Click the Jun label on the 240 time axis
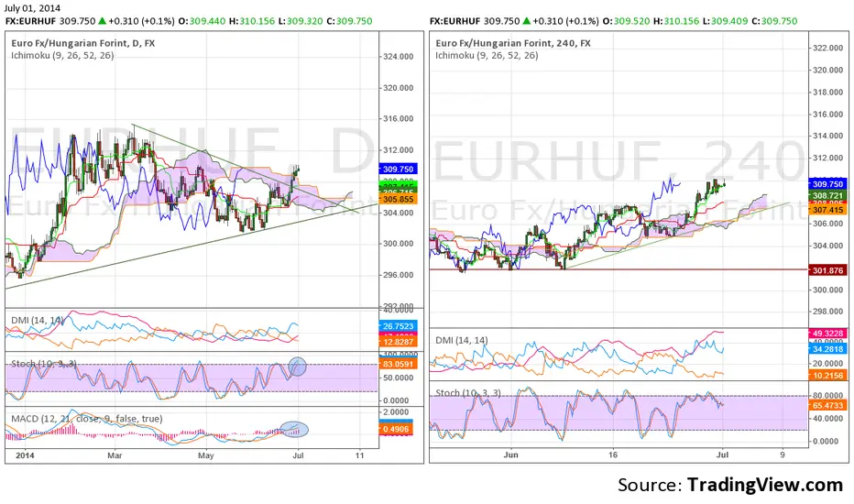The width and height of the screenshot is (854, 504). [511, 455]
